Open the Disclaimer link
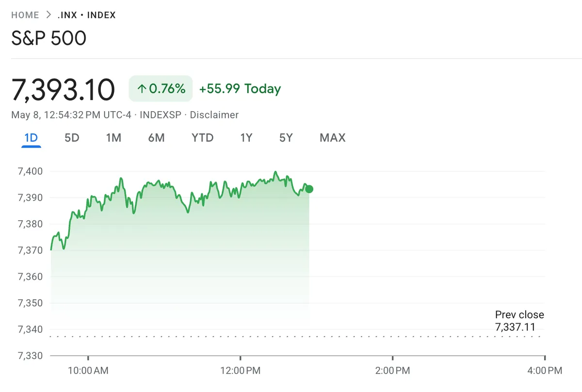This screenshot has width=582, height=392. coord(214,115)
